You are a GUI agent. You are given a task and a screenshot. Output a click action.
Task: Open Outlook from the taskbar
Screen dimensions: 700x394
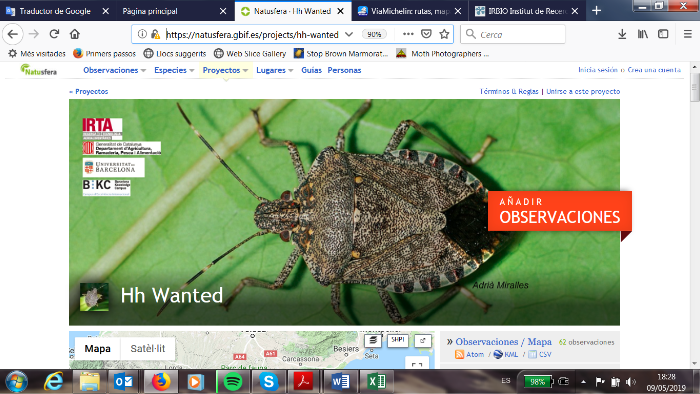coord(123,382)
